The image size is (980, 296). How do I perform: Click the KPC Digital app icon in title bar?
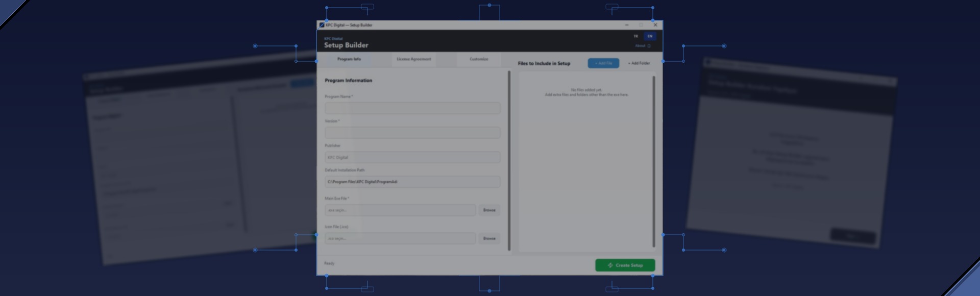pos(322,25)
